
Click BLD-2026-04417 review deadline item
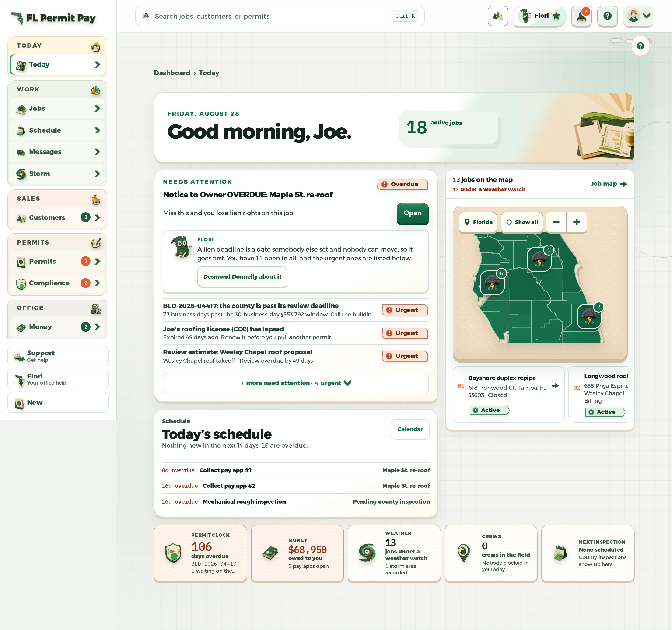(296, 310)
